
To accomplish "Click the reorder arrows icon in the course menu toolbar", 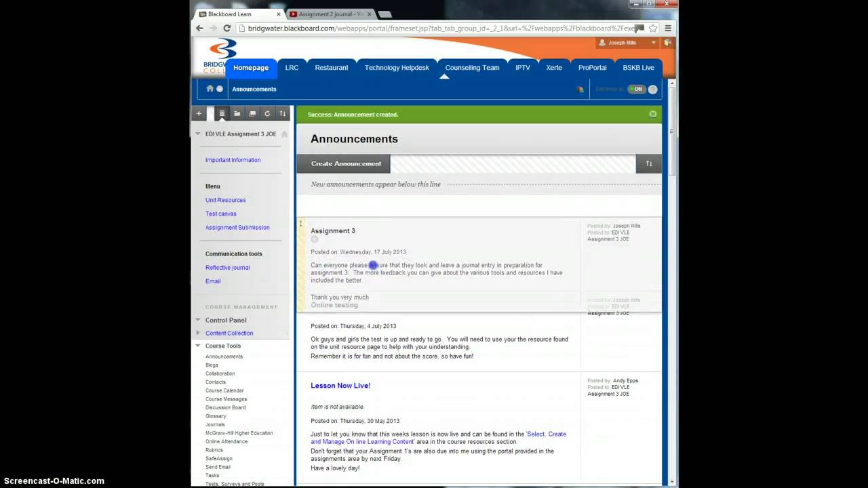I will pyautogui.click(x=283, y=114).
